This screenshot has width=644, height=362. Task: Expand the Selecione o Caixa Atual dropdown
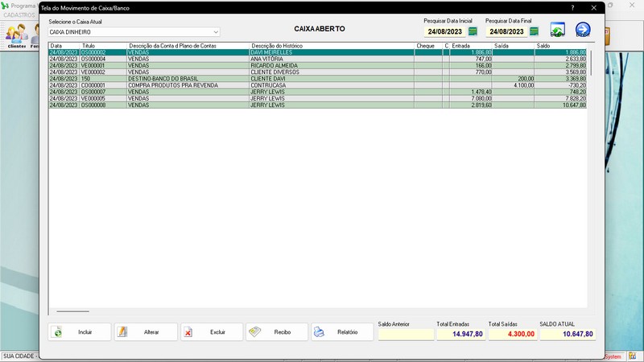click(x=216, y=32)
